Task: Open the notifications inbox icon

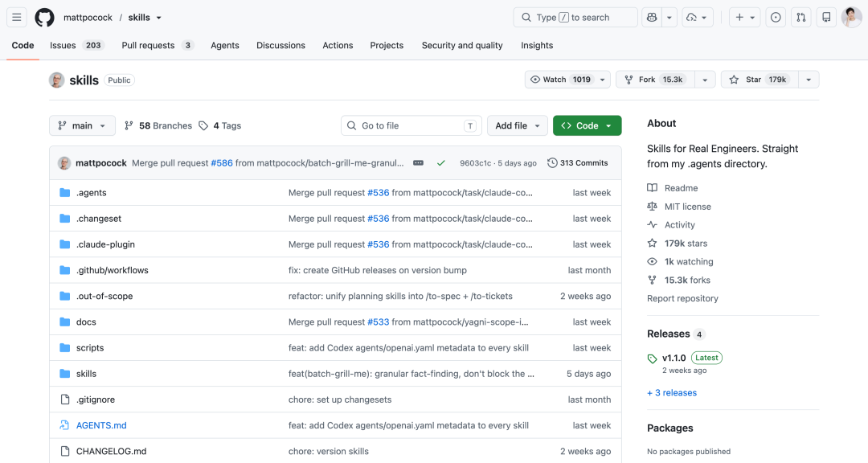Action: (826, 17)
